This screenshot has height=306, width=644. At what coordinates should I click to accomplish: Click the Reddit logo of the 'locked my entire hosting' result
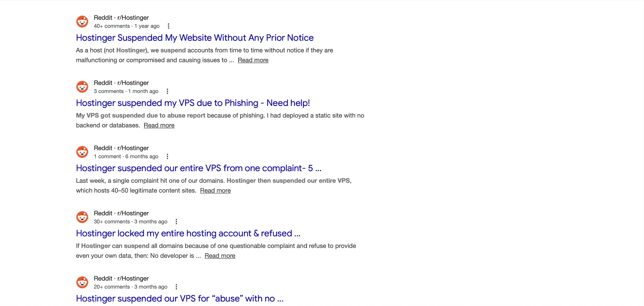click(82, 217)
